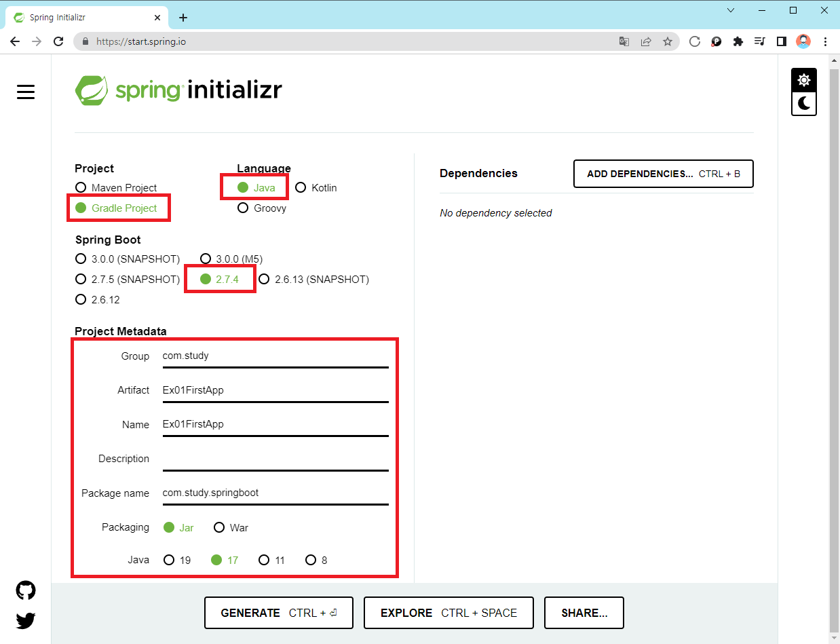The image size is (840, 644).
Task: Open the Twitter bird link
Action: tap(26, 620)
